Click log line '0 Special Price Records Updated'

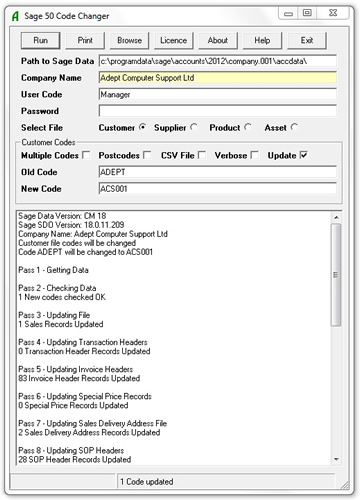coord(73,405)
